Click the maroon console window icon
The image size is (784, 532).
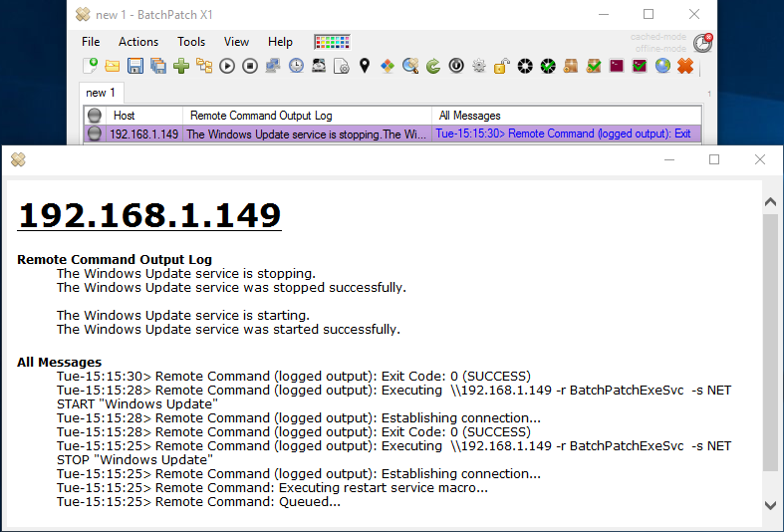pos(617,66)
